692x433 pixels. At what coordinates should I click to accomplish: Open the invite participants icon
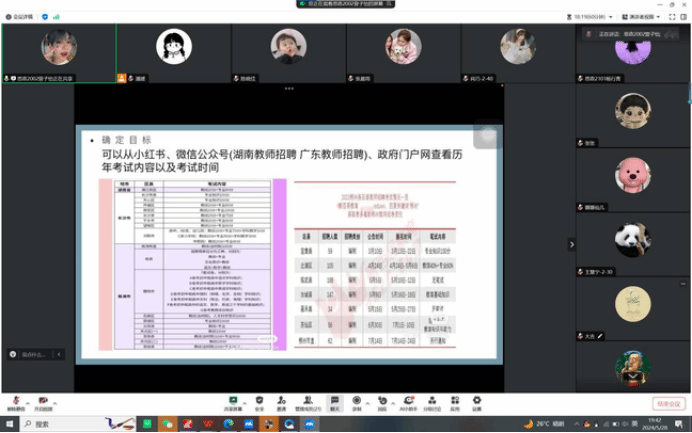click(x=283, y=400)
